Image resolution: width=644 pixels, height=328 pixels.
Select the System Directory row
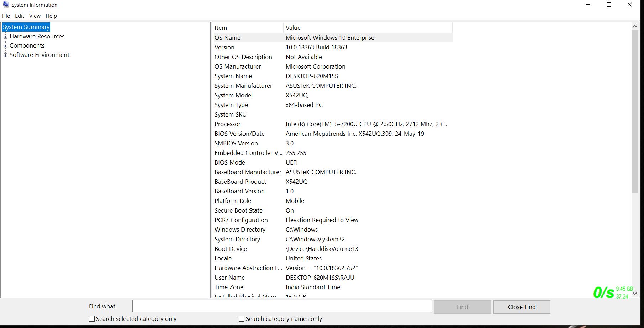(x=333, y=239)
